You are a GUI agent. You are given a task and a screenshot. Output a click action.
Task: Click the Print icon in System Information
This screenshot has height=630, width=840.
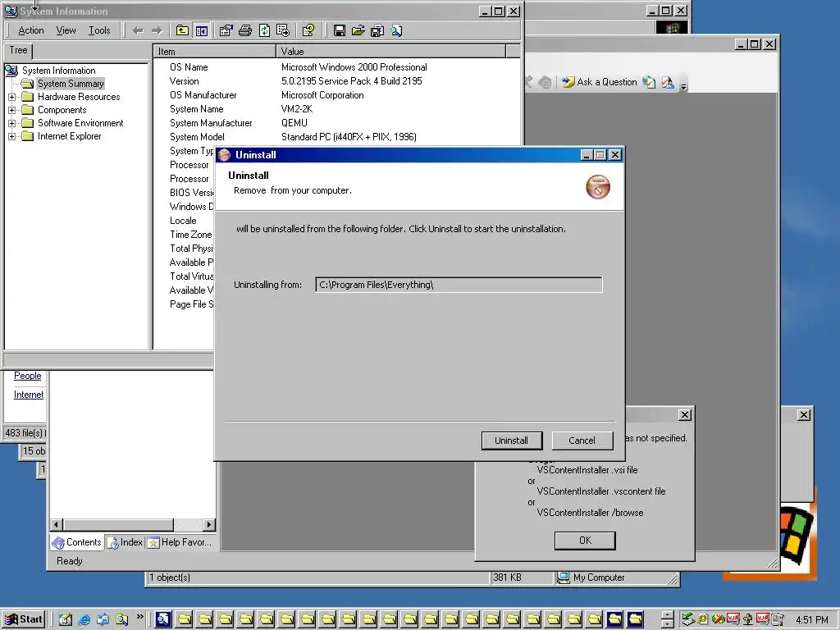(x=244, y=30)
